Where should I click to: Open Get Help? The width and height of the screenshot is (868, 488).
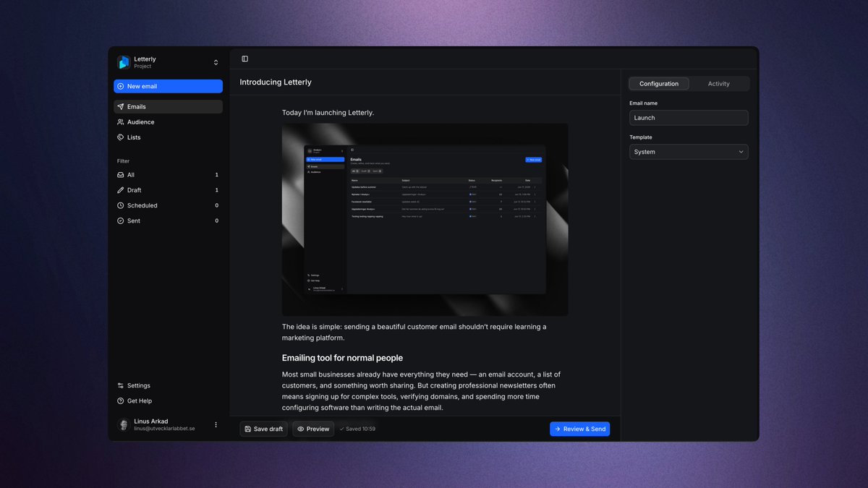click(x=168, y=401)
